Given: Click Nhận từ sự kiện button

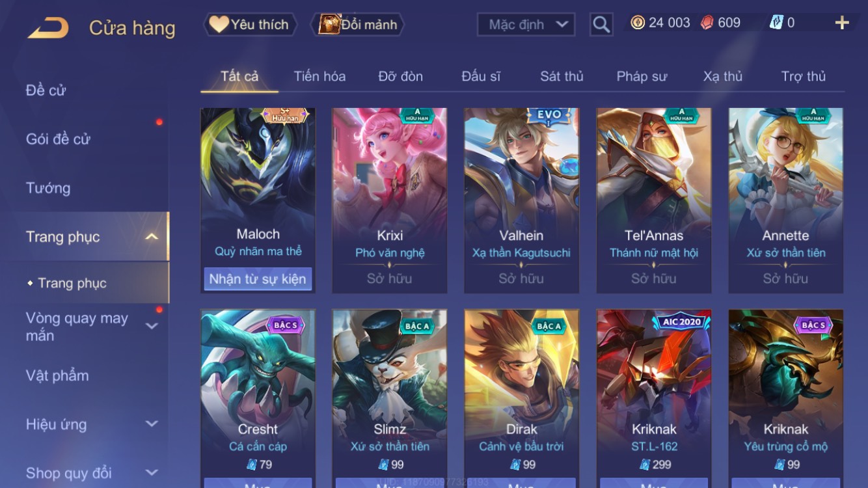Looking at the screenshot, I should pos(258,279).
